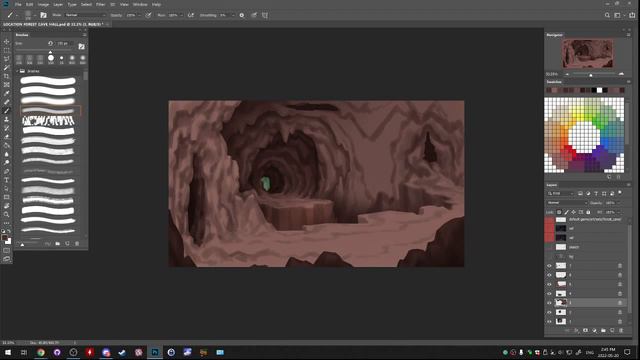
Task: Add a layer mask
Action: pyautogui.click(x=585, y=330)
